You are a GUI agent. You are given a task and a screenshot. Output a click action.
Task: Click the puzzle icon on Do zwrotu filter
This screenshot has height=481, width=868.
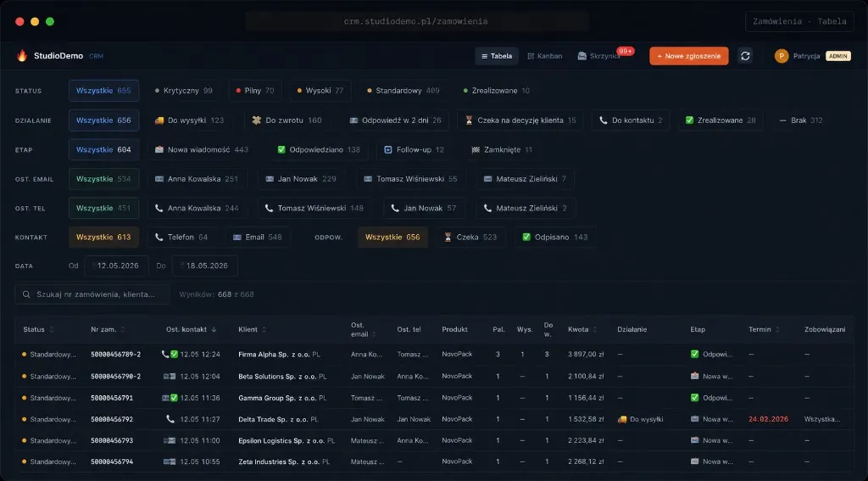point(256,120)
